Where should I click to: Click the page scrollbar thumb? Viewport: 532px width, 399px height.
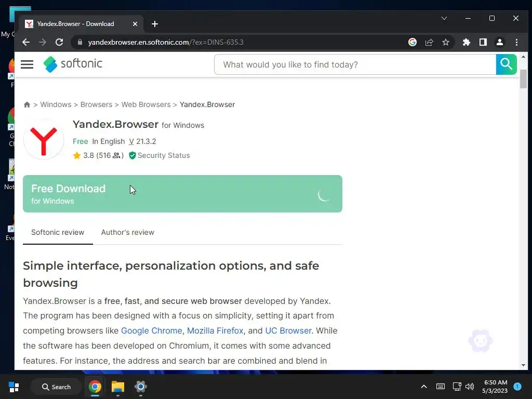[523, 79]
